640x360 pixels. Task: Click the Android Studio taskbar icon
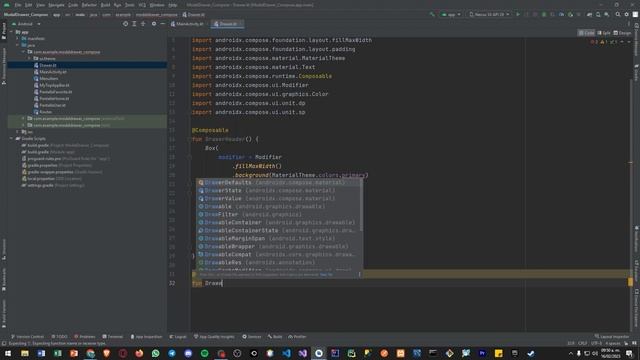point(319,353)
